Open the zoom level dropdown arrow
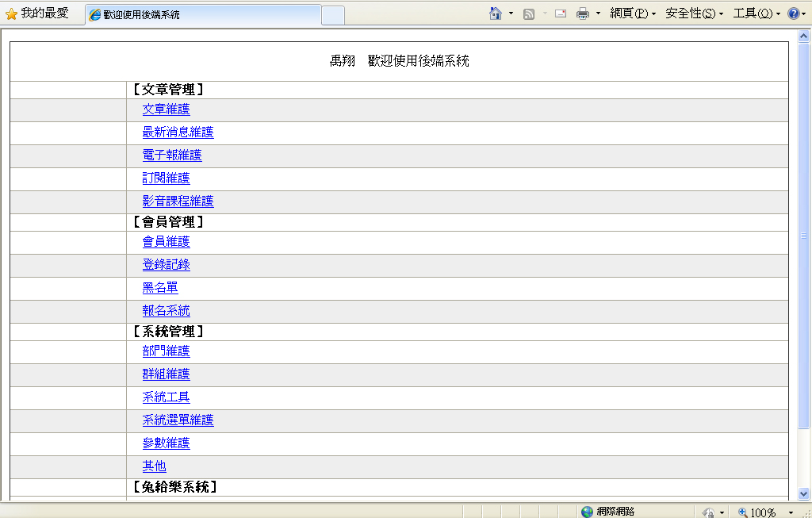 click(x=791, y=512)
